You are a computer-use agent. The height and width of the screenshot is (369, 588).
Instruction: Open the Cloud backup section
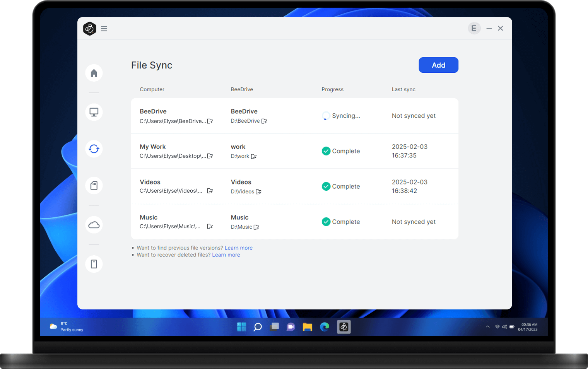(94, 224)
